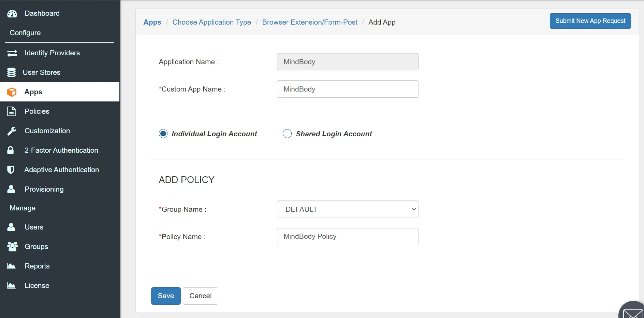The height and width of the screenshot is (318, 644).
Task: Click the Policy Name input field
Action: tap(348, 236)
